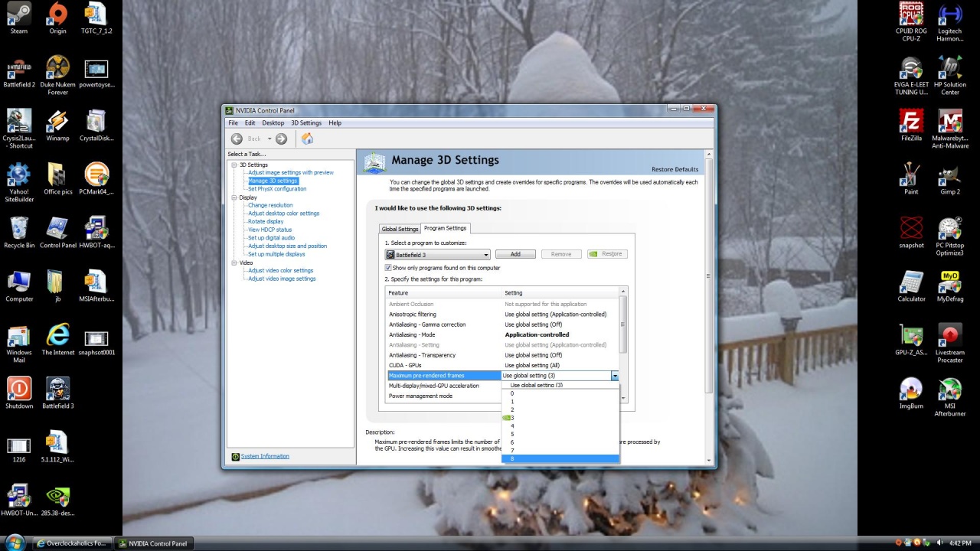Screen dimensions: 980x551
Task: Collapse the Display tree node
Action: tap(234, 197)
